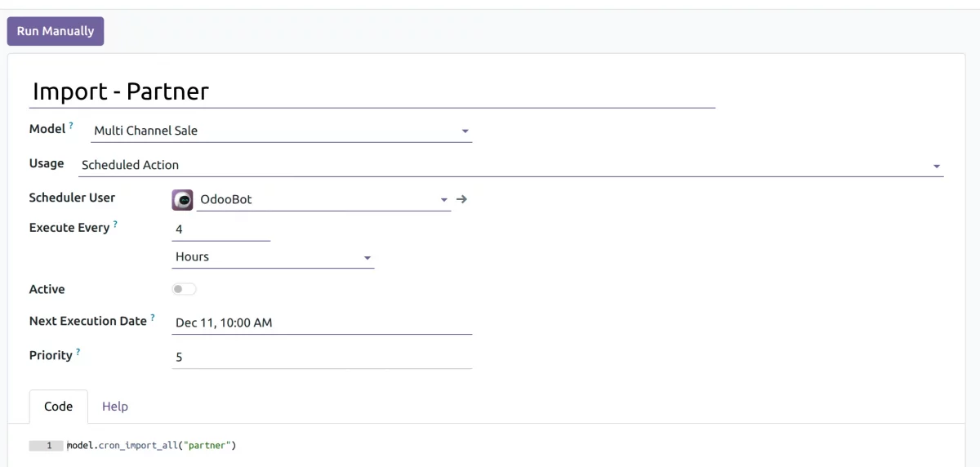Click the Next Execution Date field
This screenshot has height=467, width=980.
(322, 322)
